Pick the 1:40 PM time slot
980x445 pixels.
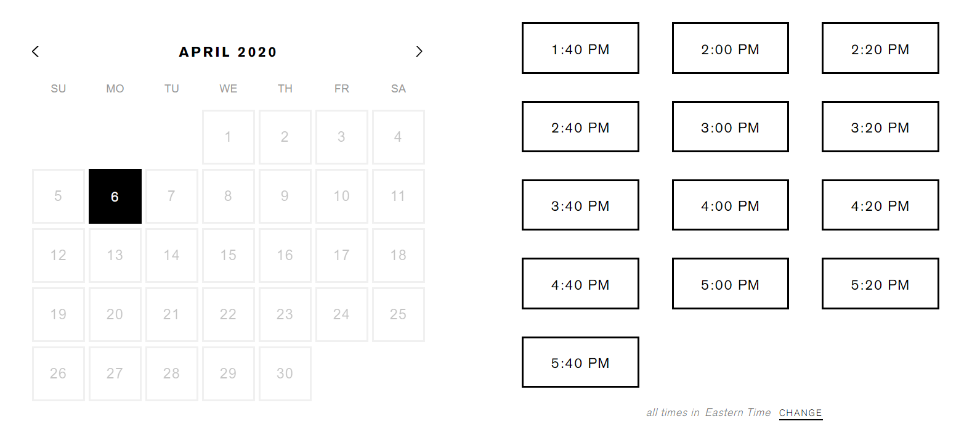580,49
